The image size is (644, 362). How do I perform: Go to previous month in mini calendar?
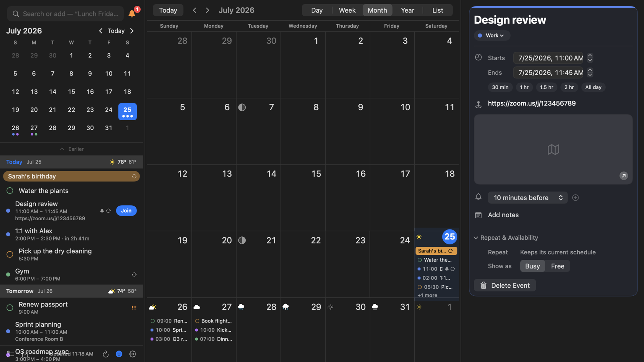coord(101,31)
